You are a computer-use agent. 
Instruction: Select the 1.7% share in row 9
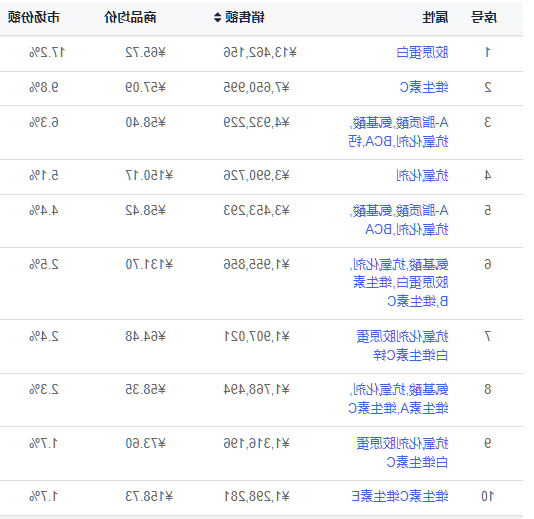44,443
